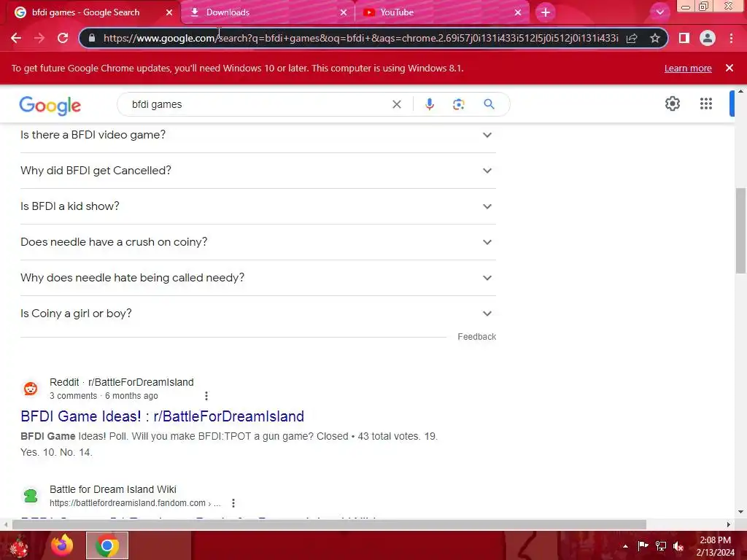Open Action Center flag icon
Screen dimensions: 747x560
[x=643, y=545]
